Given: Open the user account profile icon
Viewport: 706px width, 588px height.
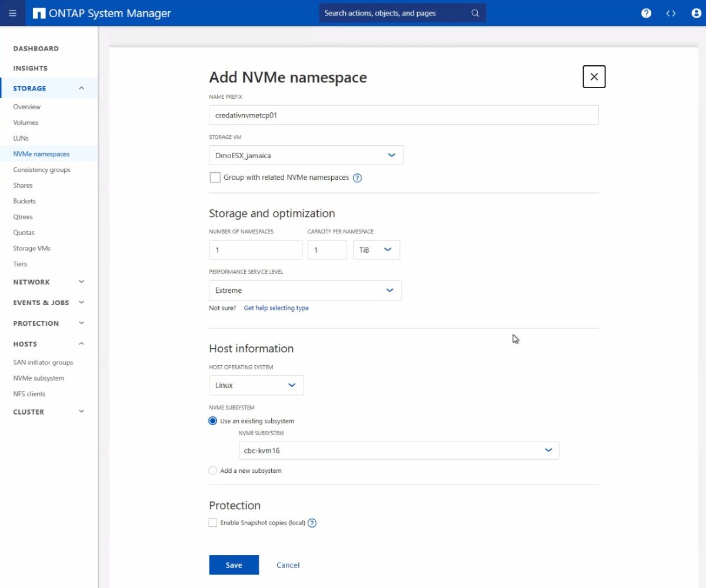Looking at the screenshot, I should [x=696, y=13].
